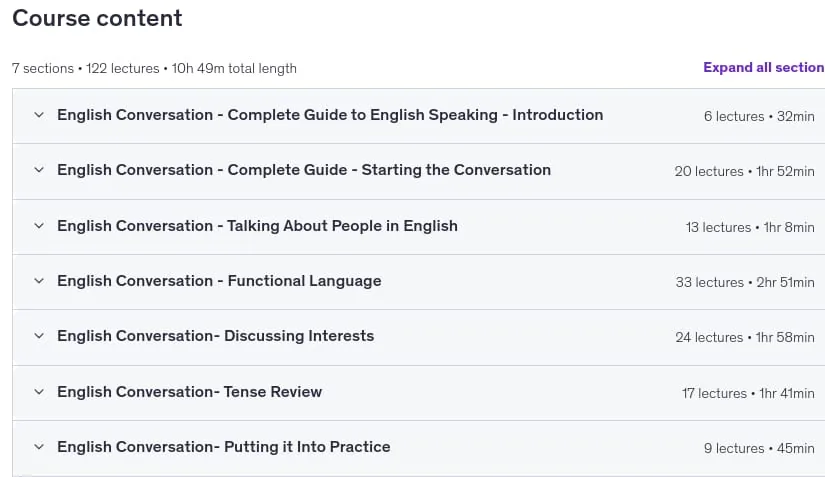The width and height of the screenshot is (825, 477).
Task: Click the 20 lectures • 1hr 52min label
Action: point(744,171)
